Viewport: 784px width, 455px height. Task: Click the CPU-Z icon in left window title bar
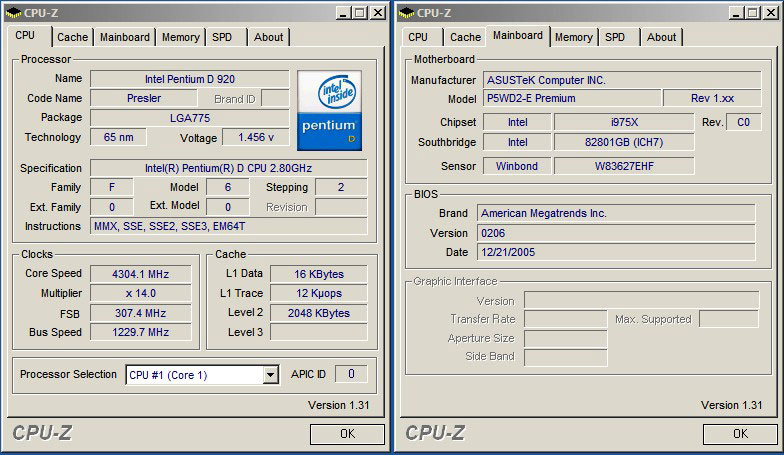click(14, 12)
